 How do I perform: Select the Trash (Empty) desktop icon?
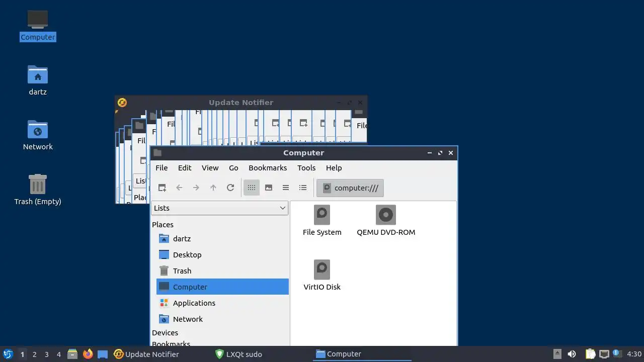[38, 190]
